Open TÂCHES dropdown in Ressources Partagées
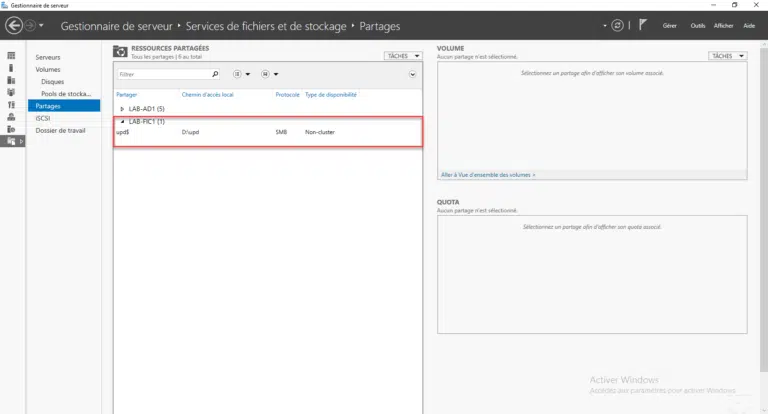This screenshot has width=768, height=414. click(404, 56)
